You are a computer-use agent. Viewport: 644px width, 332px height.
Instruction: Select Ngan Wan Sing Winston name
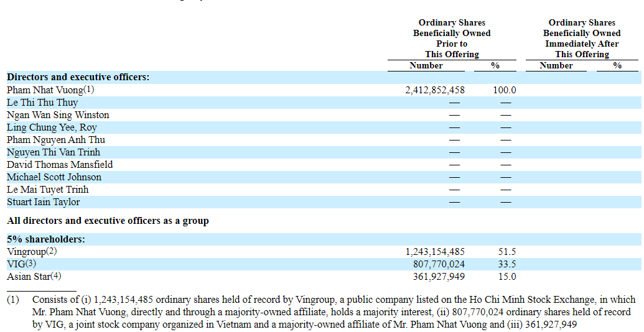(58, 115)
